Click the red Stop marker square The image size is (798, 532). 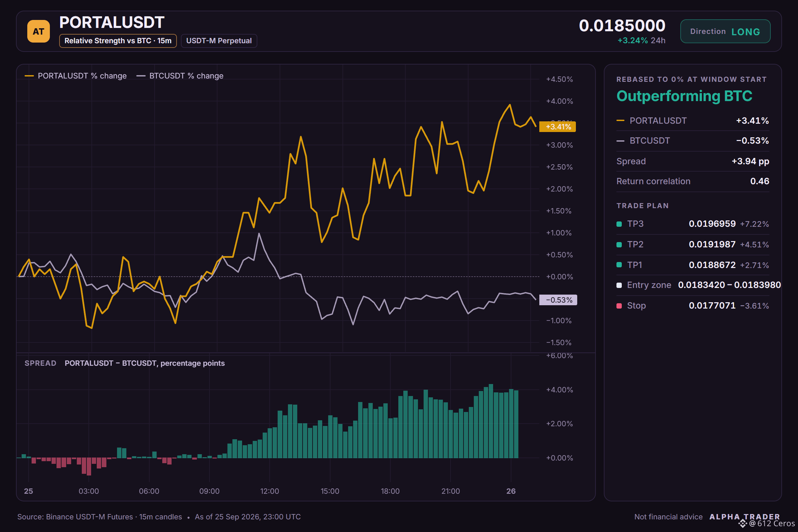point(619,306)
